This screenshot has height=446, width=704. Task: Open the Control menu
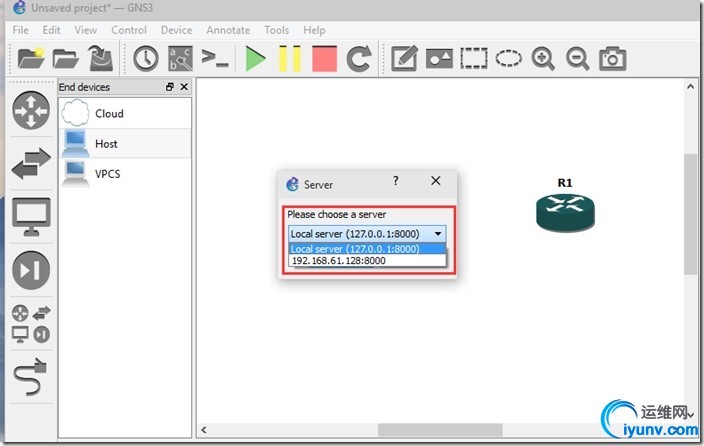[129, 30]
